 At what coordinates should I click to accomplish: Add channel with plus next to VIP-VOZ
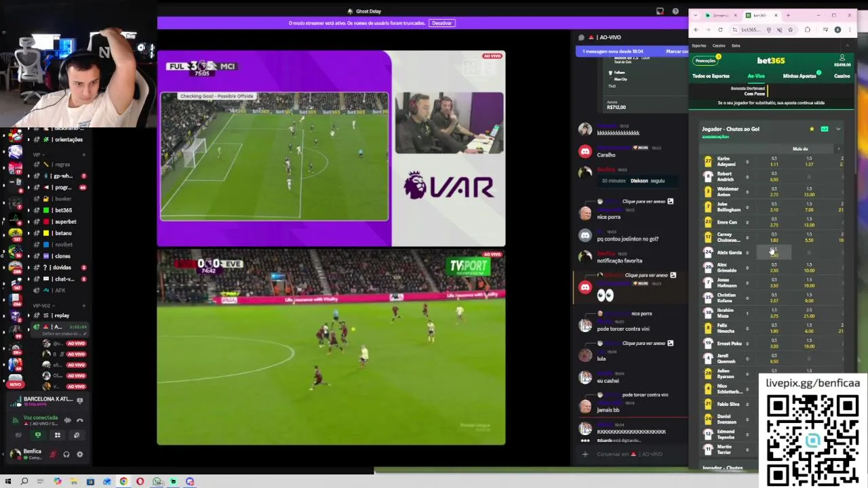(84, 306)
